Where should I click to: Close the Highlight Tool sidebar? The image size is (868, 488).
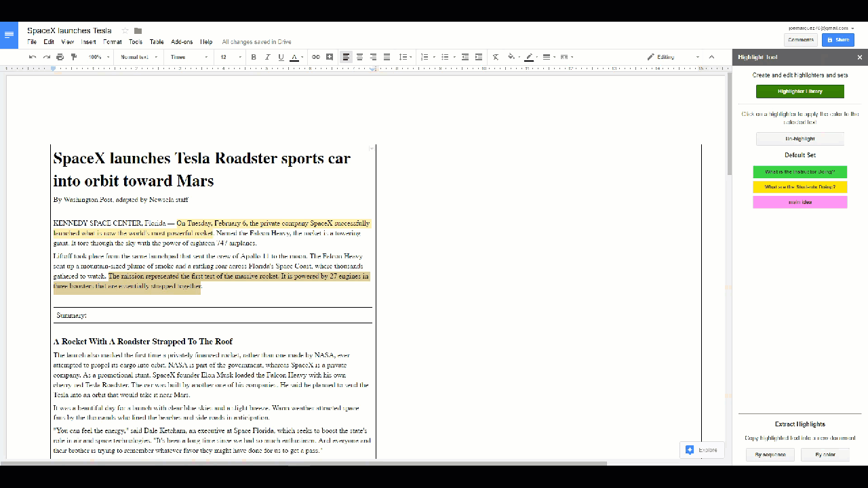tap(860, 58)
